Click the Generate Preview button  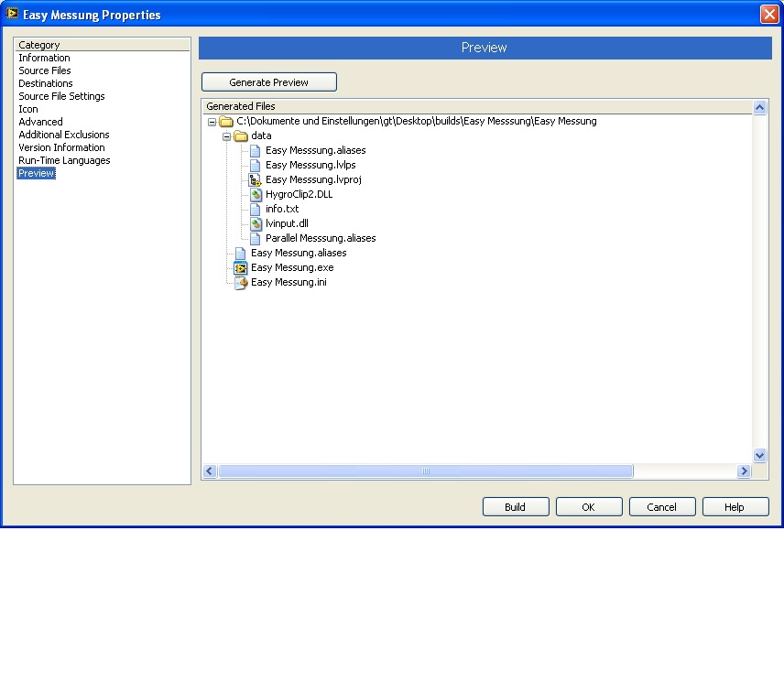click(269, 82)
